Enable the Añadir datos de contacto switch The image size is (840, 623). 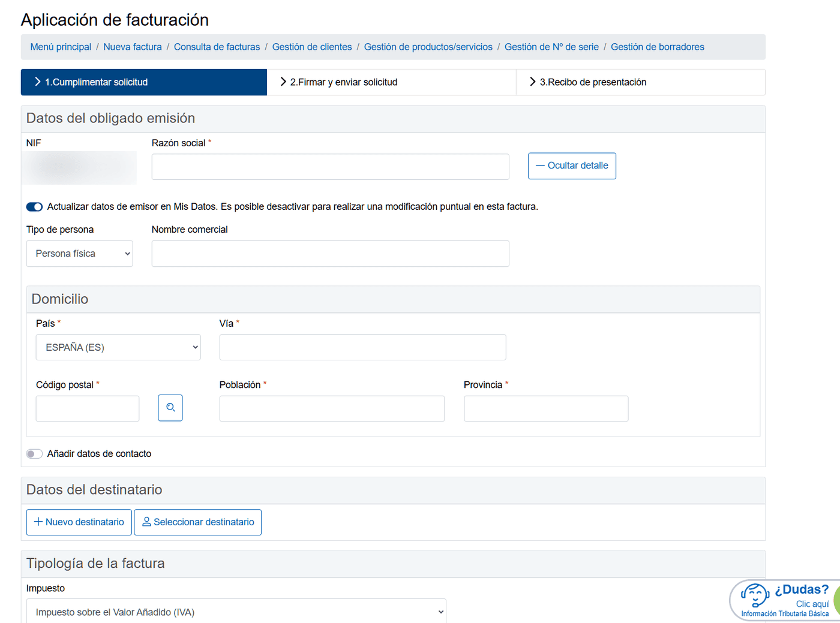pos(34,454)
